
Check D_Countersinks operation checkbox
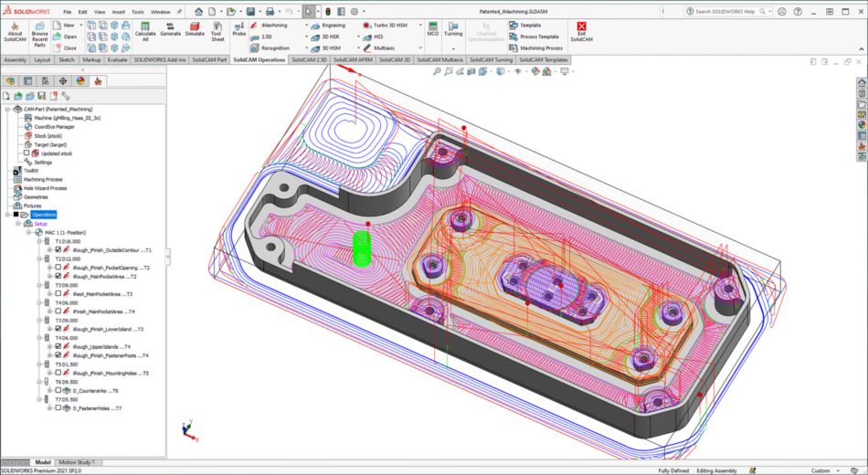58,390
